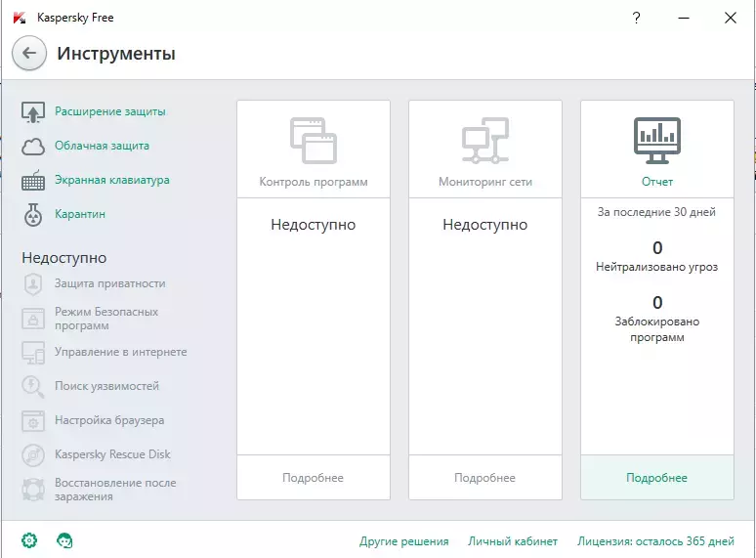Click За последние 30 дней text
The width and height of the screenshot is (756, 558).
click(x=656, y=212)
